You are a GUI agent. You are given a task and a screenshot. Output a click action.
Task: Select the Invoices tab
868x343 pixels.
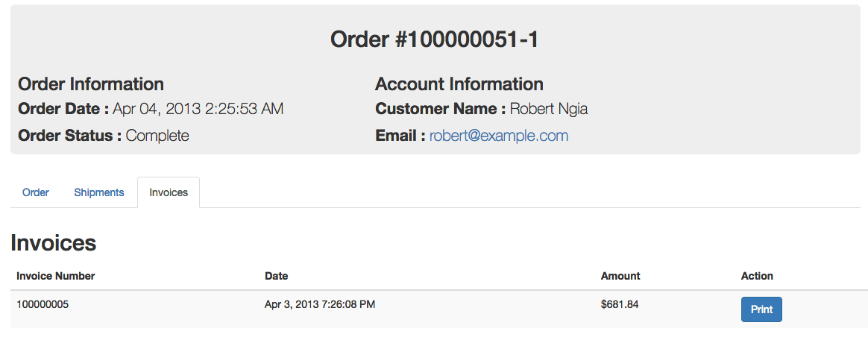coord(169,192)
